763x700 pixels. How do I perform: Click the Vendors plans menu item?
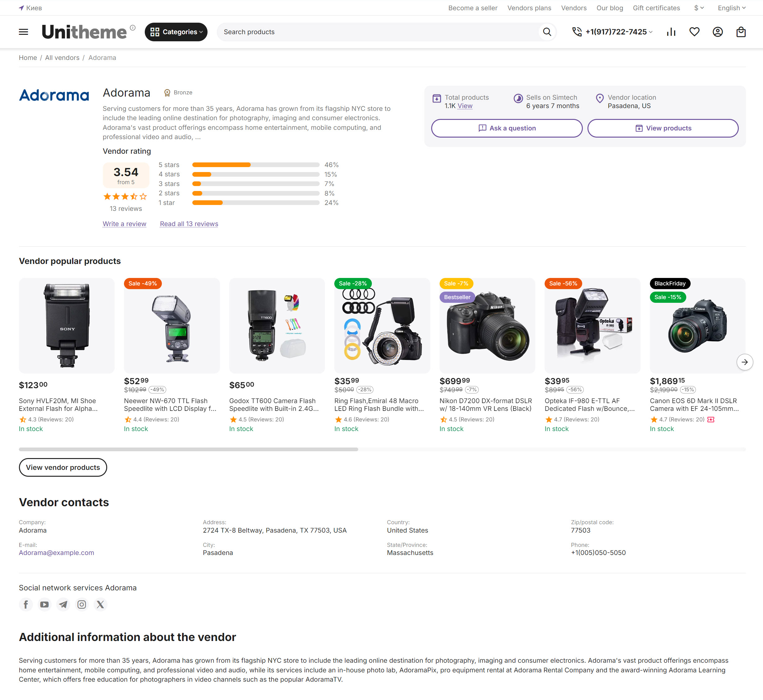point(529,7)
